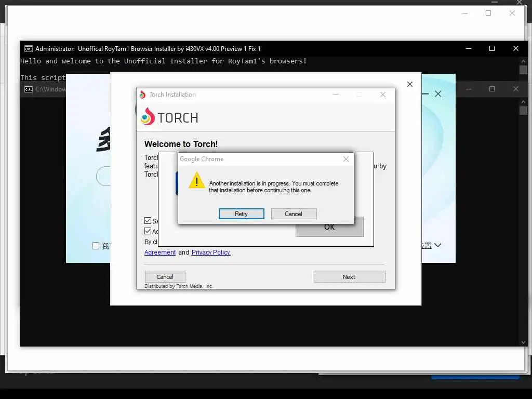
Task: Click scroll-down arrow at bottom of console scrollbar
Action: (523, 342)
